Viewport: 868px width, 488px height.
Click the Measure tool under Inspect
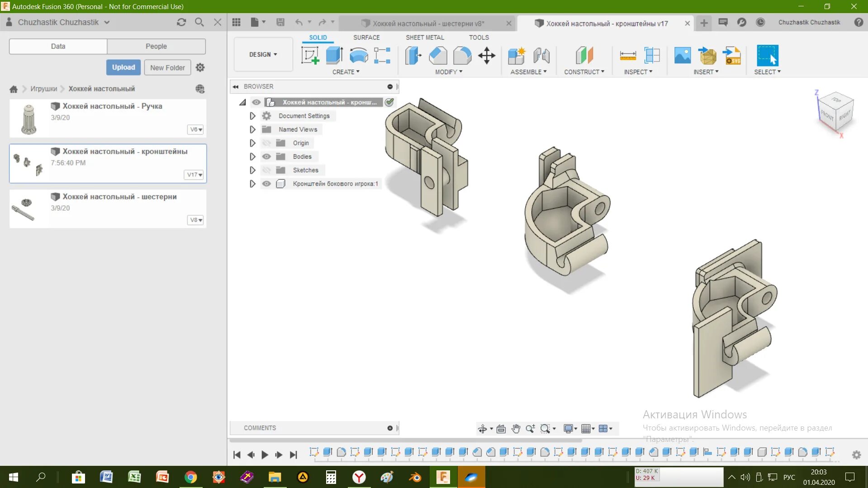point(628,56)
